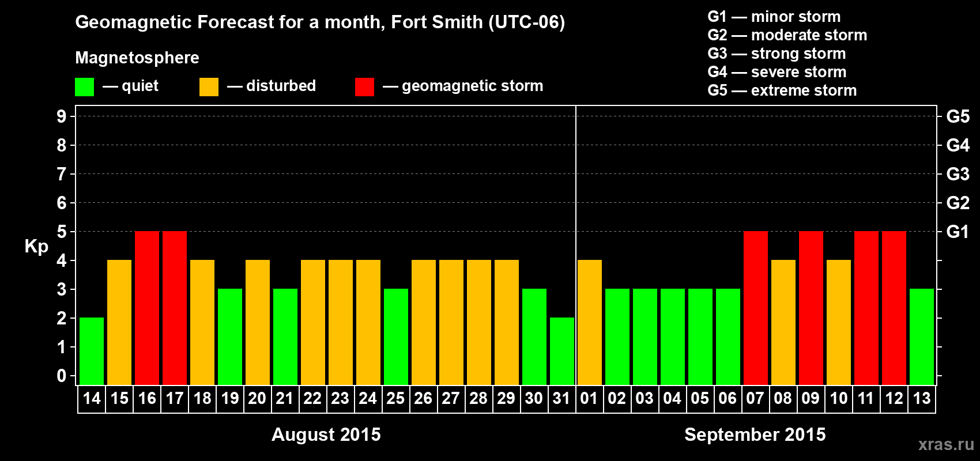Click the date label 13 on the axis
The image size is (980, 461).
click(x=922, y=399)
